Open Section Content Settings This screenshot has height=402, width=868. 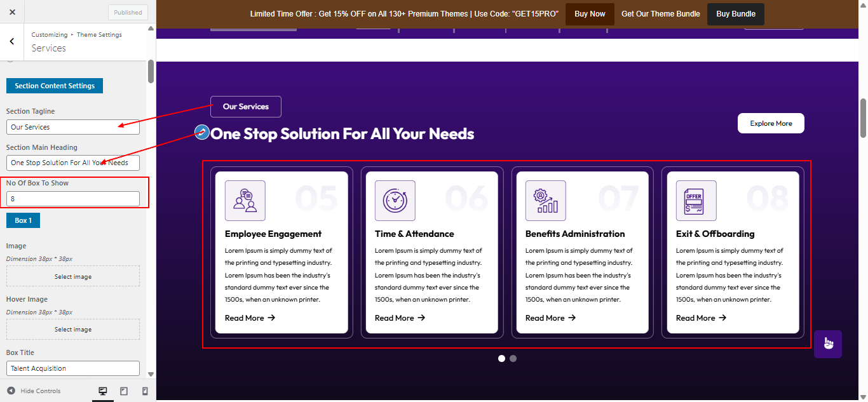54,85
